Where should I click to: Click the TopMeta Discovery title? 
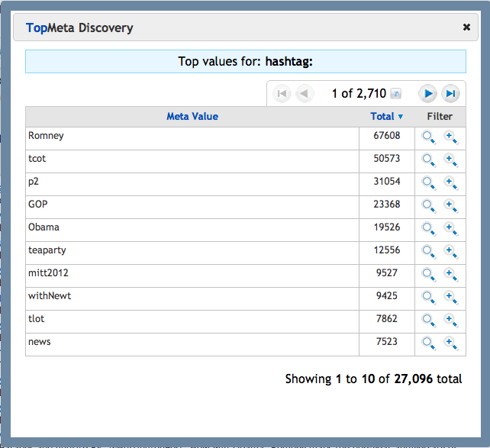coord(79,27)
